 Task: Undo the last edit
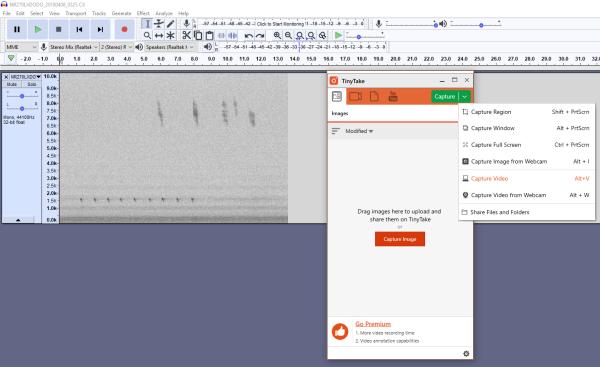coord(249,36)
